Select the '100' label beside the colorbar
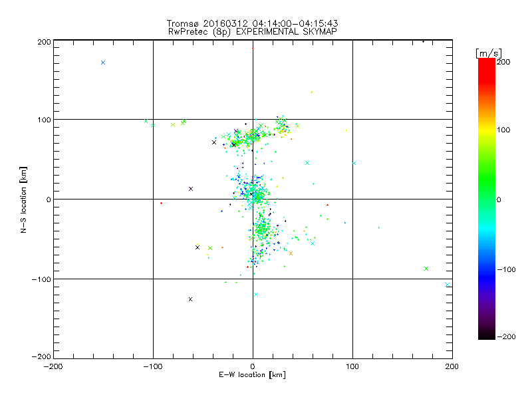Screen dimensions: 532x399 [503, 130]
